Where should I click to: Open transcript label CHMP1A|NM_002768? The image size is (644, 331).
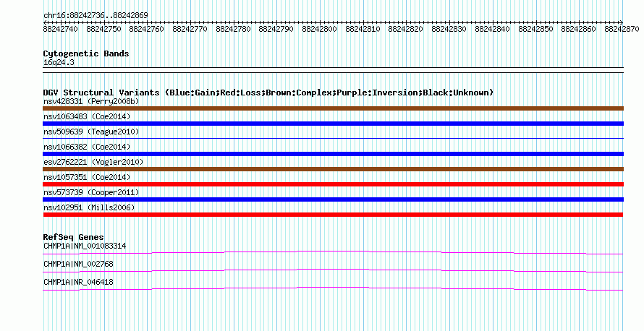point(78,264)
